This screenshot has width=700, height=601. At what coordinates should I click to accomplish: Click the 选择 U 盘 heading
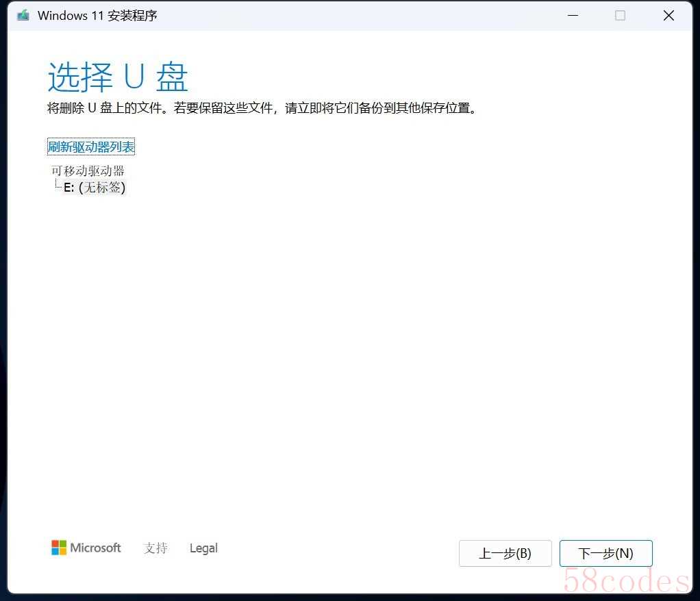pyautogui.click(x=118, y=77)
